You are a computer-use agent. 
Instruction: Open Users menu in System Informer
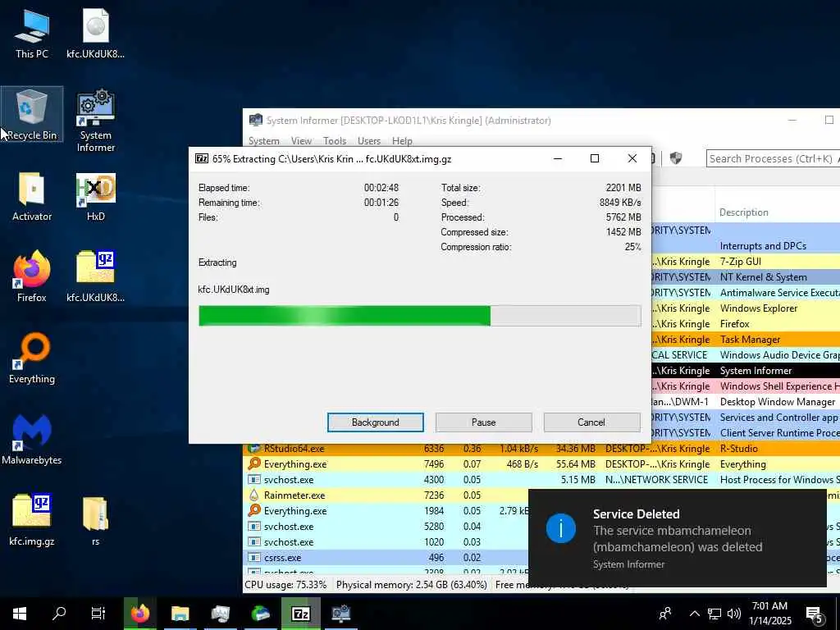point(369,141)
